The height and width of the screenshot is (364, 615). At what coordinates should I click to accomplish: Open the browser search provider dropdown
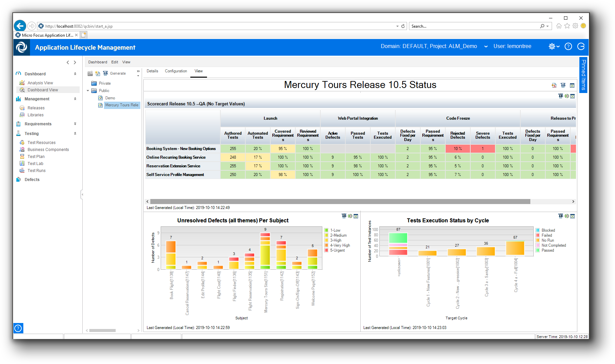click(547, 26)
